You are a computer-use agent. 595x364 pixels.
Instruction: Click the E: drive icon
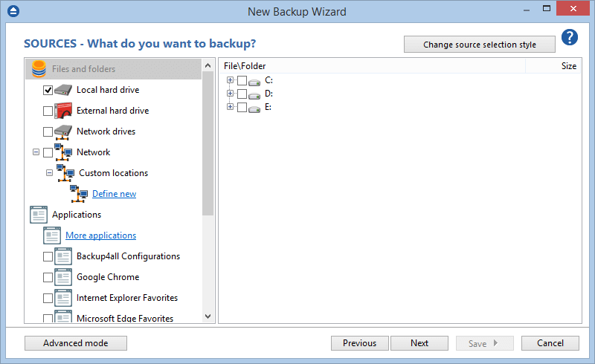(254, 108)
